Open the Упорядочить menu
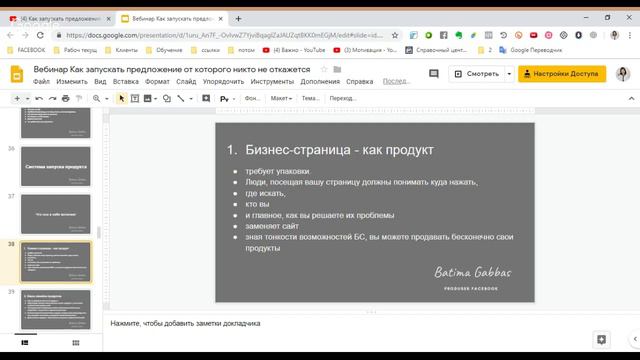Viewport: 640px width, 360px height. coord(223,82)
